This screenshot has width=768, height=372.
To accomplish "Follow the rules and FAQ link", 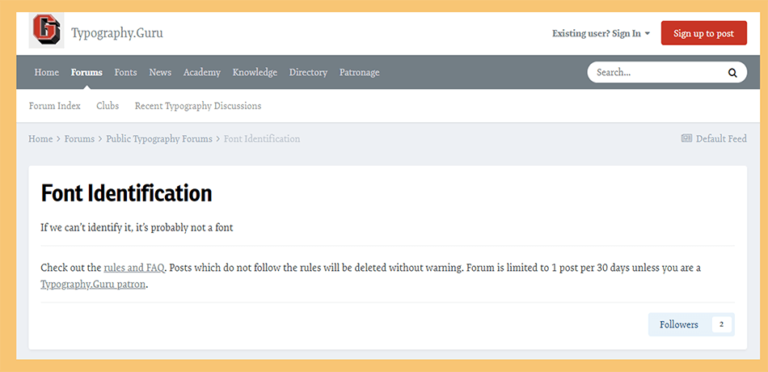I will (134, 268).
